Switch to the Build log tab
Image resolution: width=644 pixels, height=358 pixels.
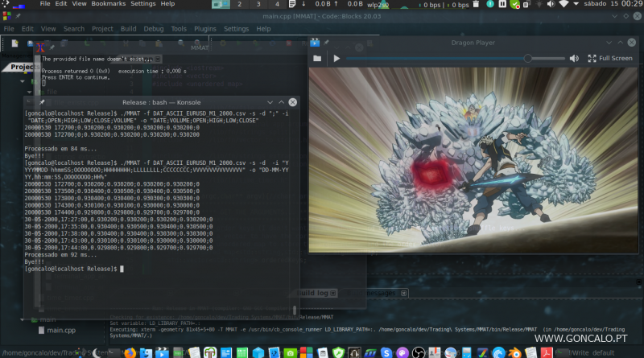click(x=314, y=294)
